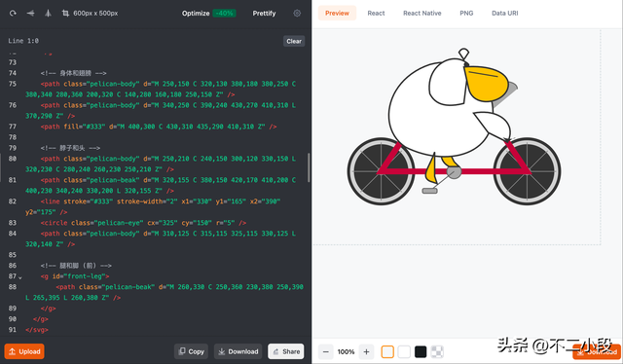
Task: Zoom in with the plus button
Action: 366,351
